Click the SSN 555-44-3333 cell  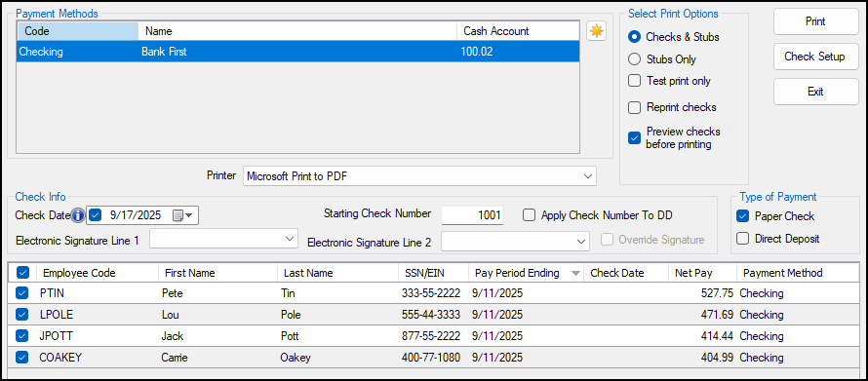[431, 315]
